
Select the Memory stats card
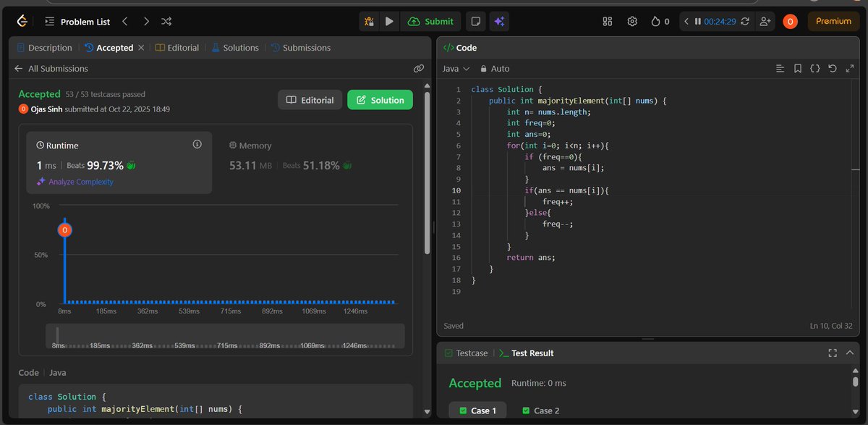point(311,162)
